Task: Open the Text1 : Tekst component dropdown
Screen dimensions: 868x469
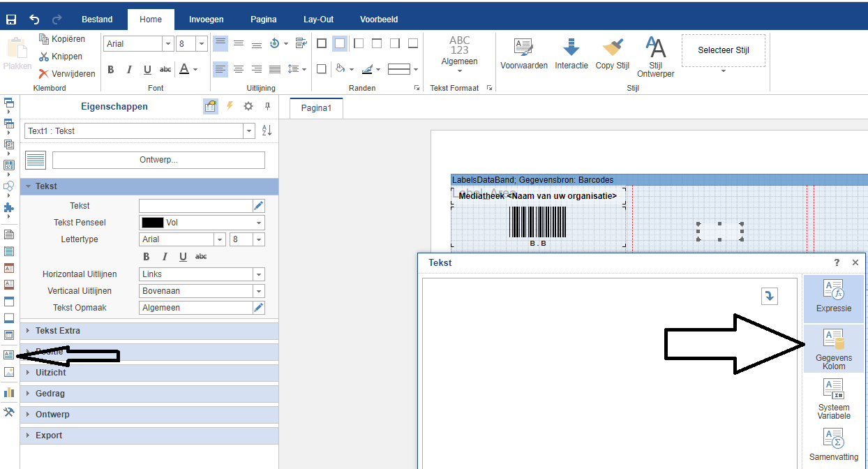Action: (249, 131)
